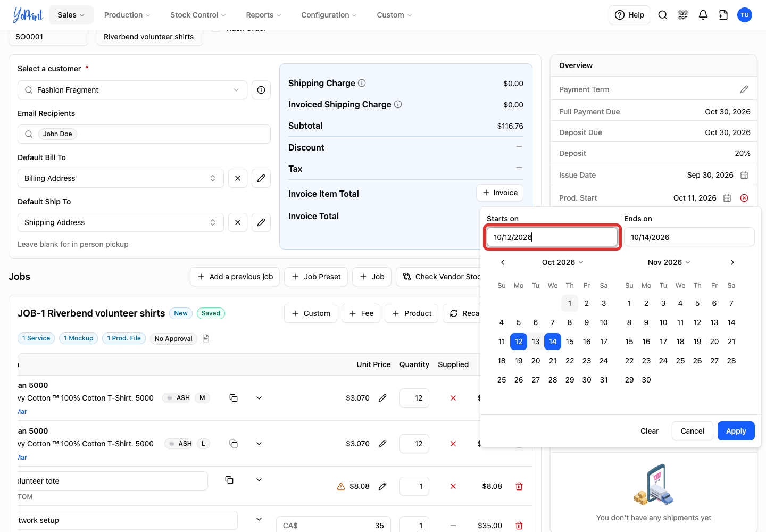This screenshot has height=532, width=766.
Task: Click the quantity field of ASH M row
Action: point(414,398)
